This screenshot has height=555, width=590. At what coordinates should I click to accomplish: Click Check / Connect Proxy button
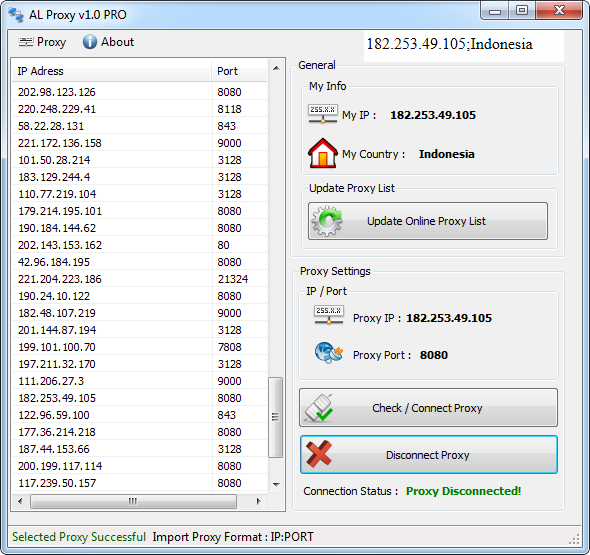click(x=428, y=408)
